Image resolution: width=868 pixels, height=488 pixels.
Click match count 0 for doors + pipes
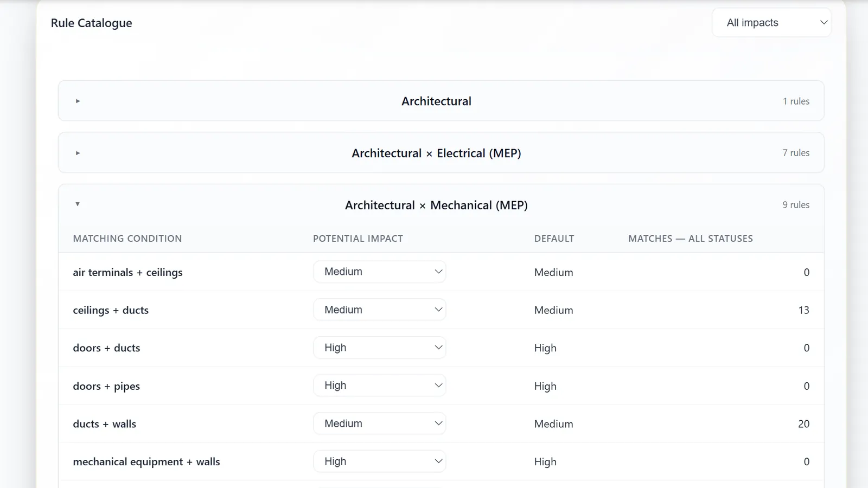click(806, 386)
